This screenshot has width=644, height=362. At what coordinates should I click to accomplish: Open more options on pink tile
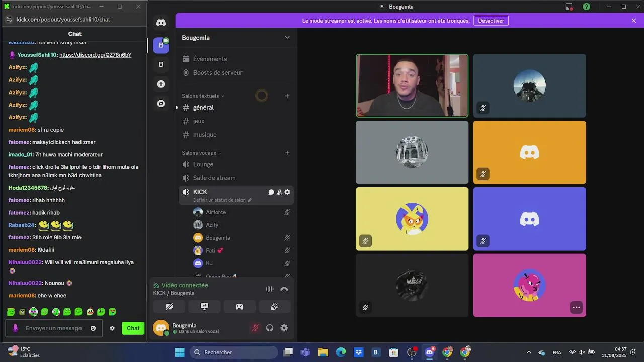click(577, 307)
